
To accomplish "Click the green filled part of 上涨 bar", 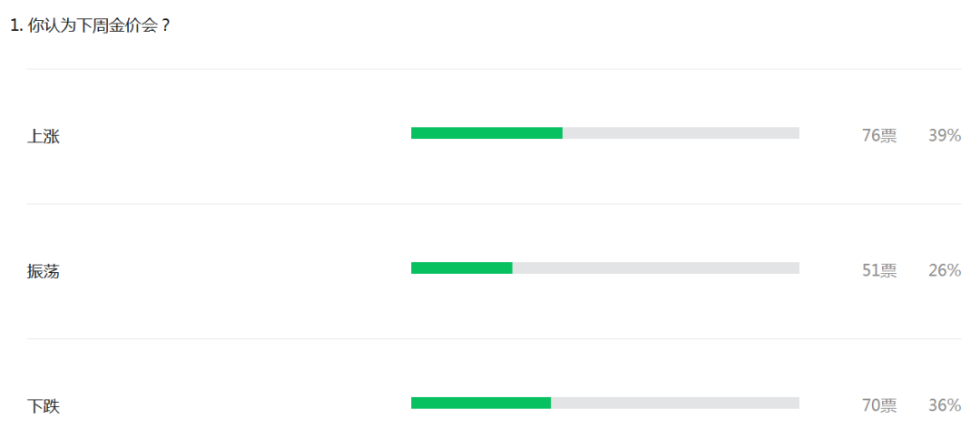I will [487, 133].
